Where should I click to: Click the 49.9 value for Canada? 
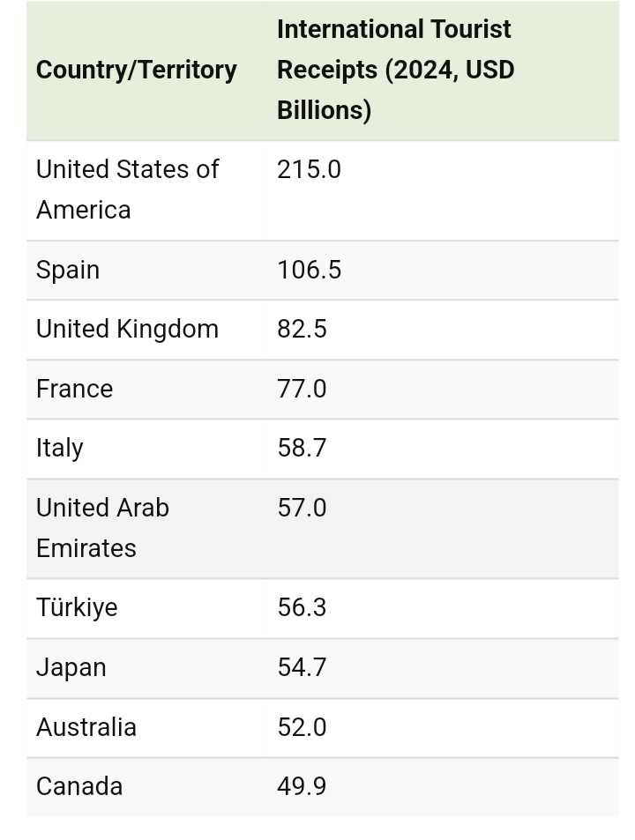point(302,786)
